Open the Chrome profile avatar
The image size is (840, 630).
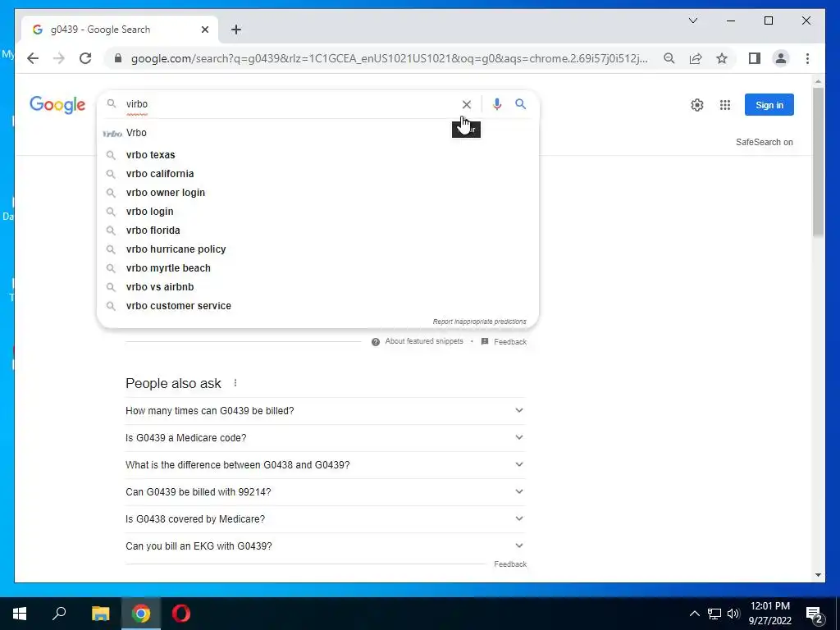click(x=781, y=58)
